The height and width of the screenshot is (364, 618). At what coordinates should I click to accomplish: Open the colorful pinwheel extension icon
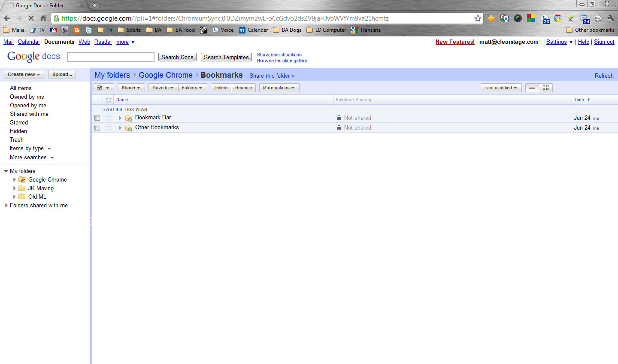click(571, 18)
